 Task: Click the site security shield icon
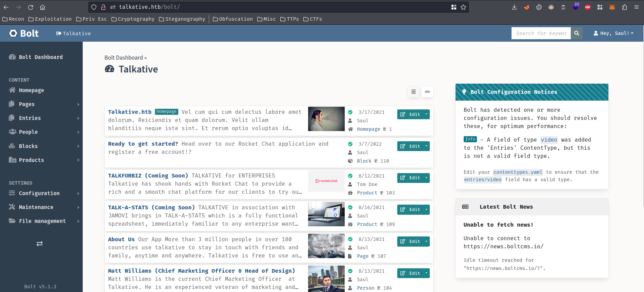click(94, 7)
